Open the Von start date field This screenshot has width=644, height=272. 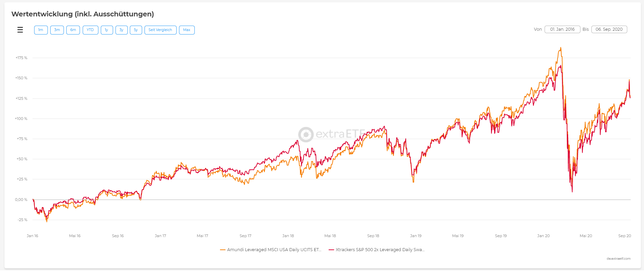(x=562, y=29)
